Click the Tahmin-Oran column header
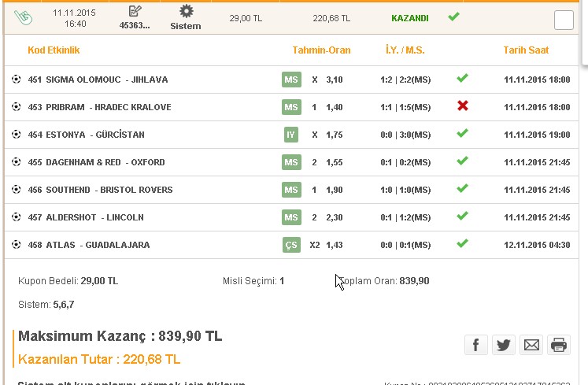 (321, 50)
